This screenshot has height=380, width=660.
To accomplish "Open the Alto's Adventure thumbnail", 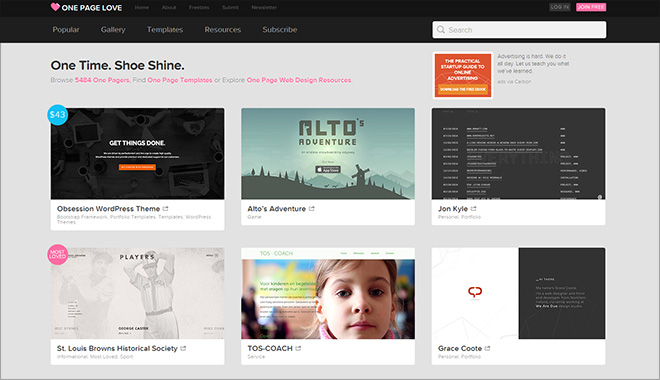I will tap(328, 154).
